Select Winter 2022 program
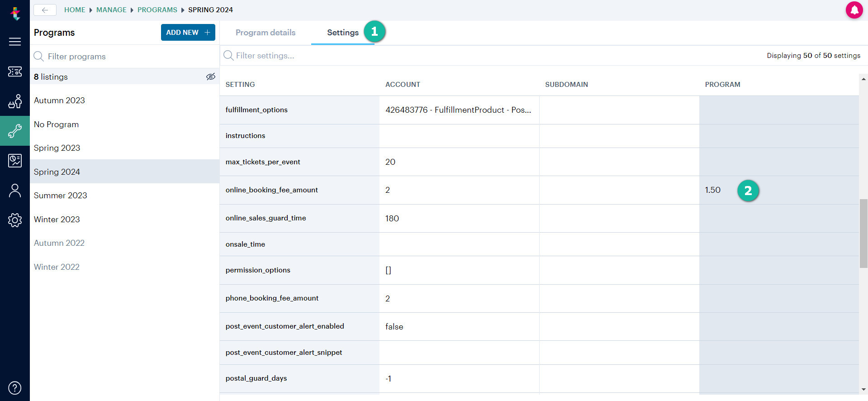868x401 pixels. (x=125, y=267)
